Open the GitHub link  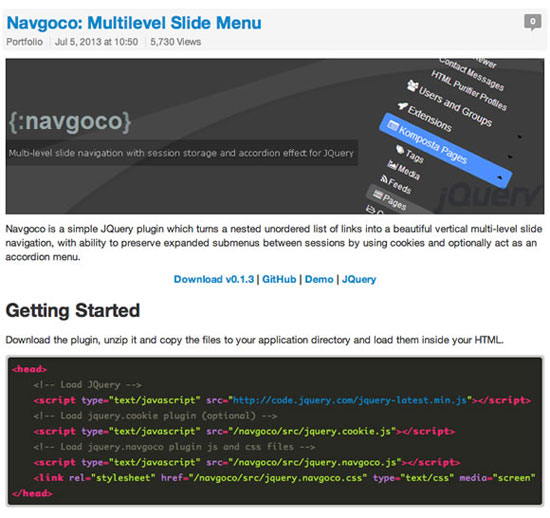click(279, 280)
